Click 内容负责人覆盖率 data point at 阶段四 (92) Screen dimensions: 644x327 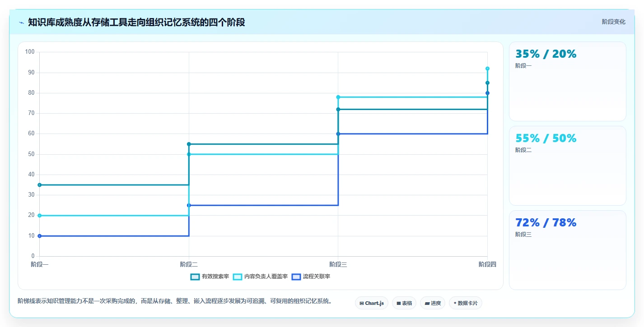click(x=487, y=69)
